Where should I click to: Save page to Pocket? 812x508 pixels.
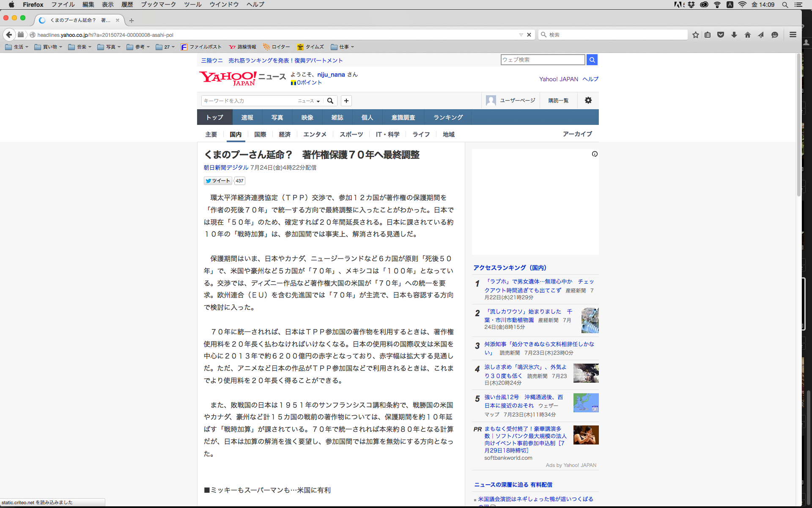point(721,35)
